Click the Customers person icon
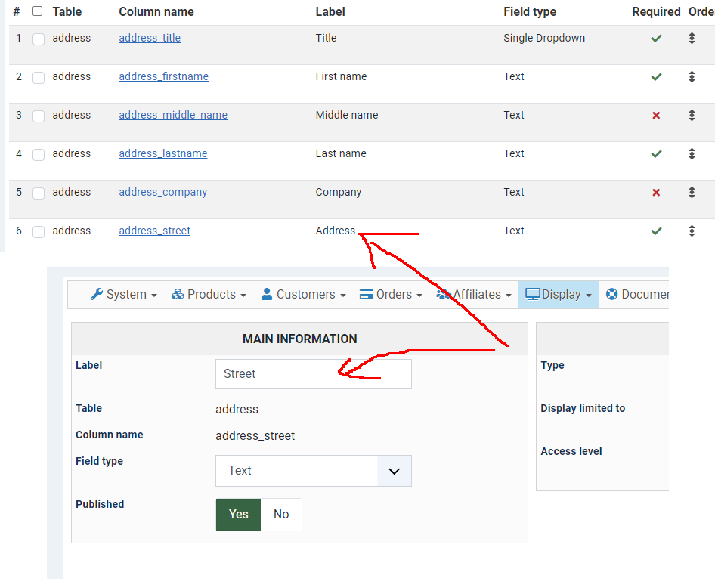Image resolution: width=715 pixels, height=588 pixels. (267, 295)
